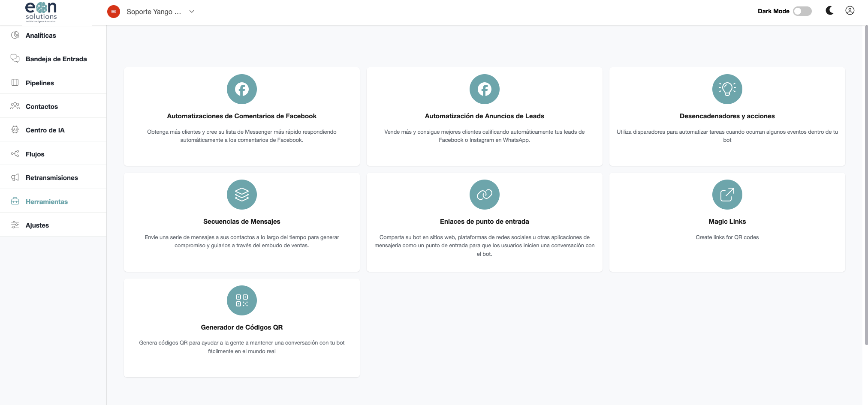Select the Herramientas menu item

click(53, 201)
